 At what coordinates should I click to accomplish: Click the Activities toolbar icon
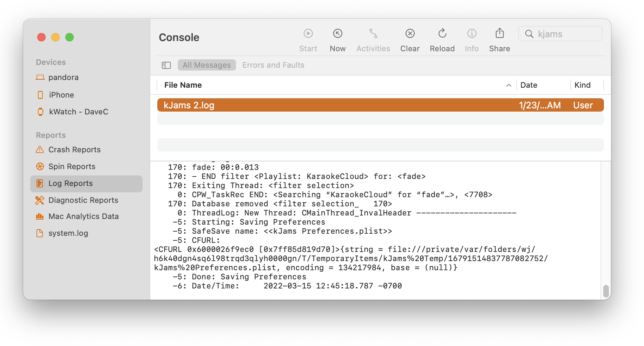coord(373,34)
